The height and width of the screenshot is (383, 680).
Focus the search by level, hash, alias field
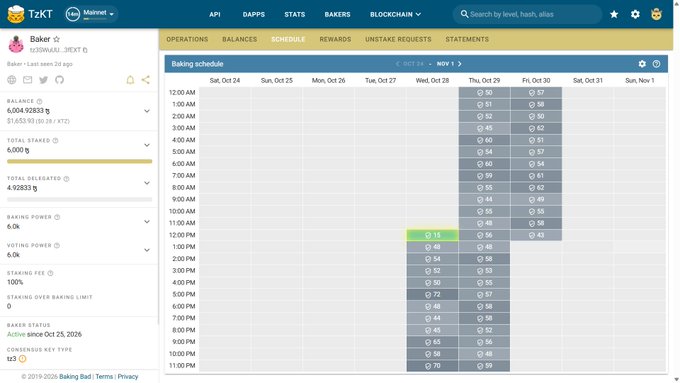click(527, 14)
